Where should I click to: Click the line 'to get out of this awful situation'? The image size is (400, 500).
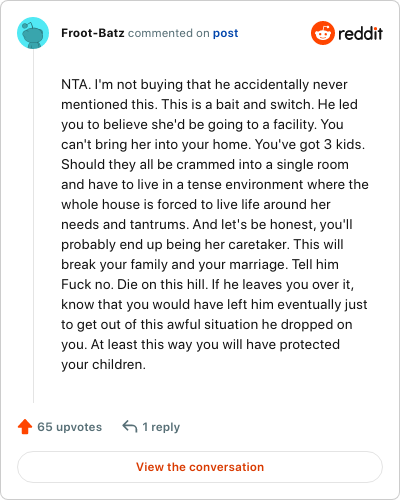207,324
